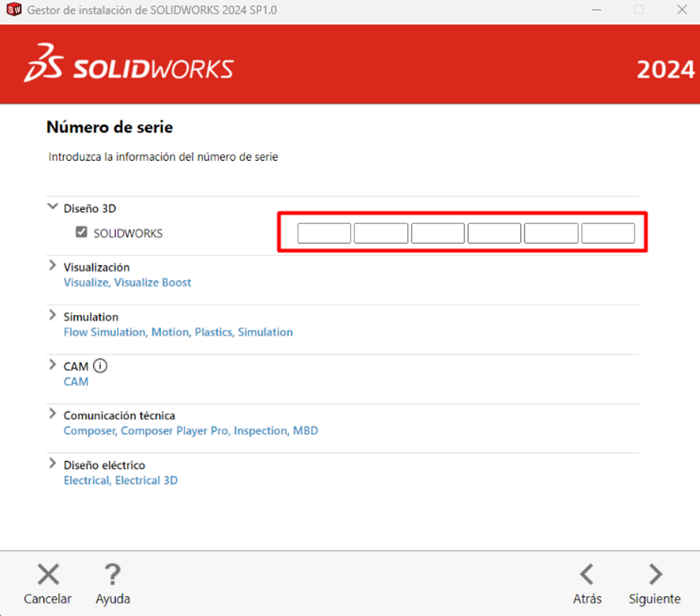This screenshot has width=700, height=616.
Task: Click the SOLIDWORKS app icon in title bar
Action: click(x=14, y=9)
